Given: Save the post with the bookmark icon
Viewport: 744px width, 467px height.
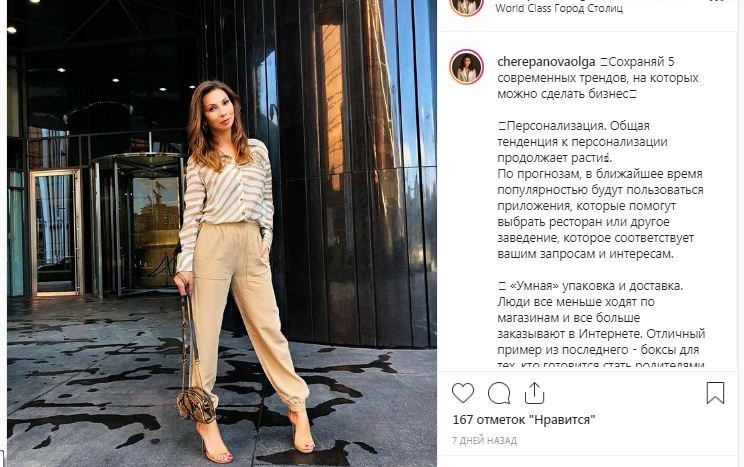Looking at the screenshot, I should (715, 393).
